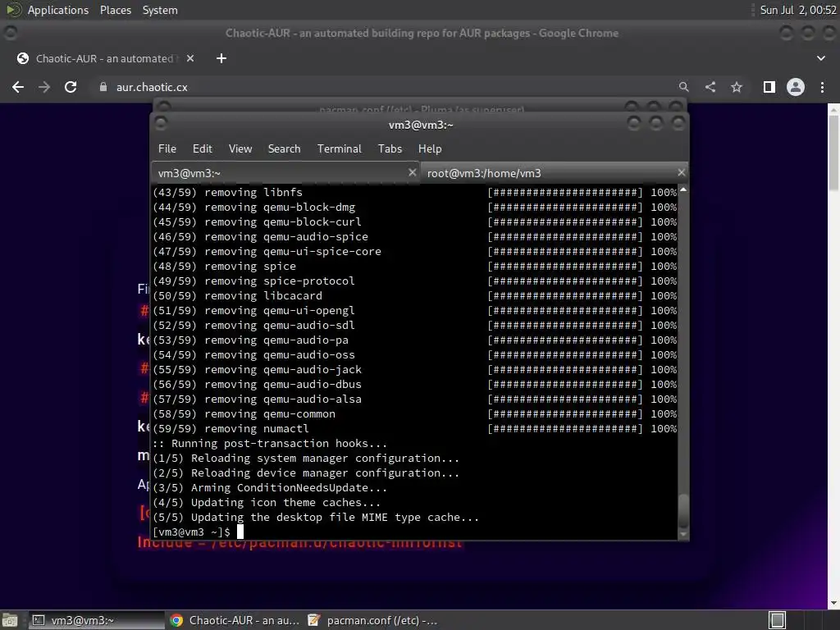The width and height of the screenshot is (840, 630).
Task: Open terminal View menu
Action: [x=240, y=149]
